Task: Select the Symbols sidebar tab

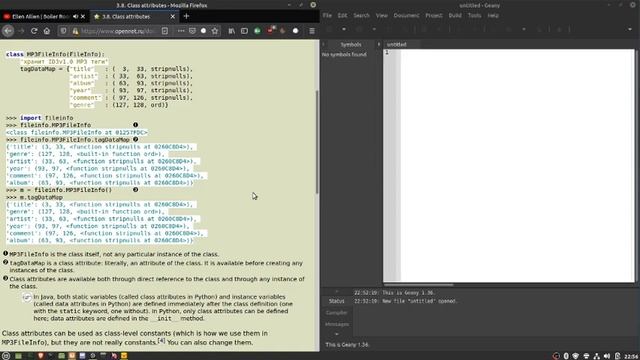Action: (351, 44)
